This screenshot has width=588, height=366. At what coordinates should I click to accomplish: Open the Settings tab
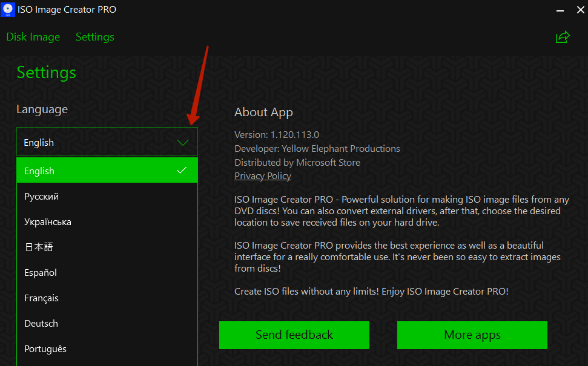(95, 37)
